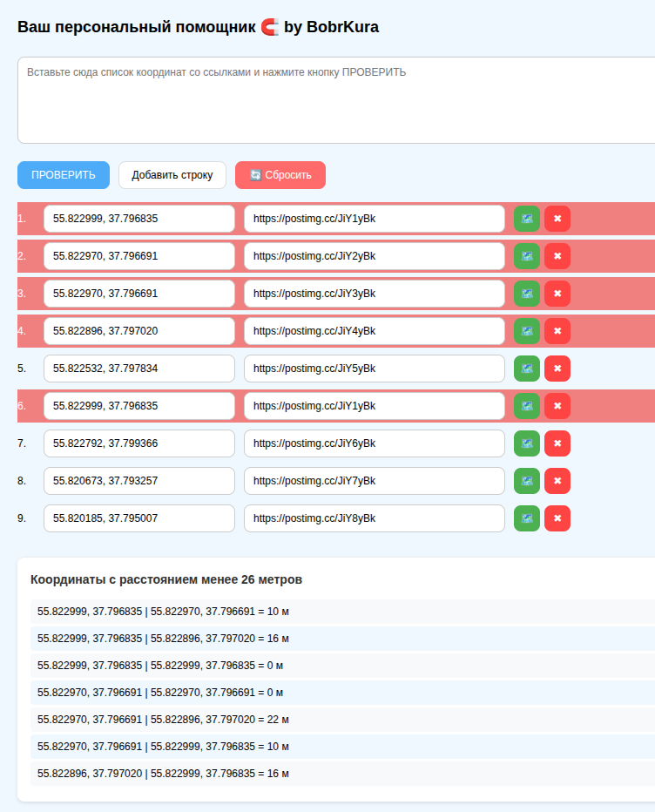Click link field containing JiY7yBk
Viewport: 655px width, 812px height.
pos(375,481)
